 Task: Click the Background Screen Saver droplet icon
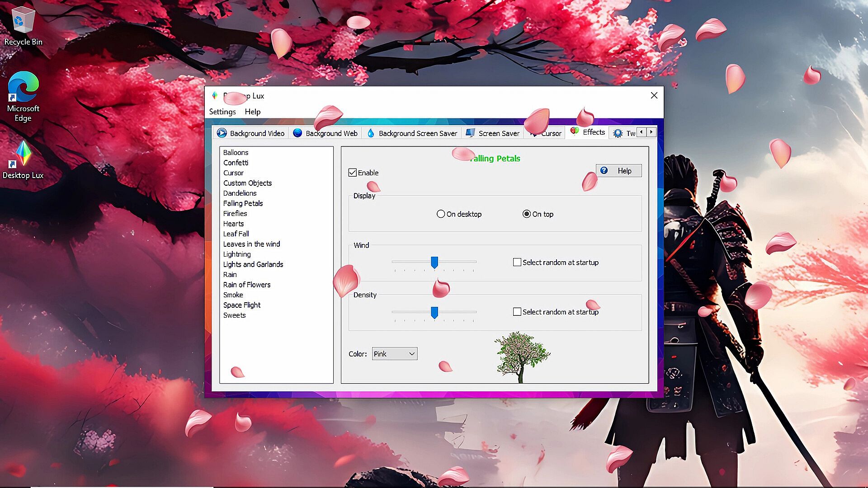click(x=371, y=133)
